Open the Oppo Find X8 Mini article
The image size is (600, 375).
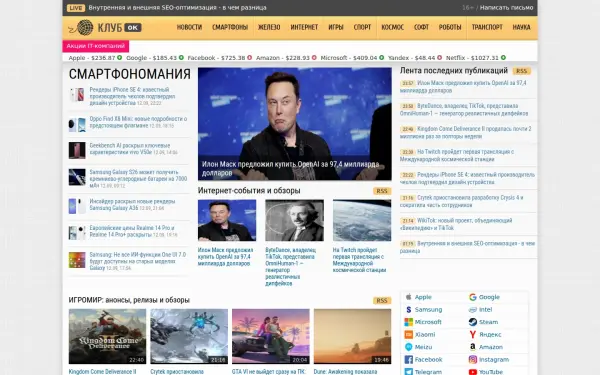coord(138,122)
